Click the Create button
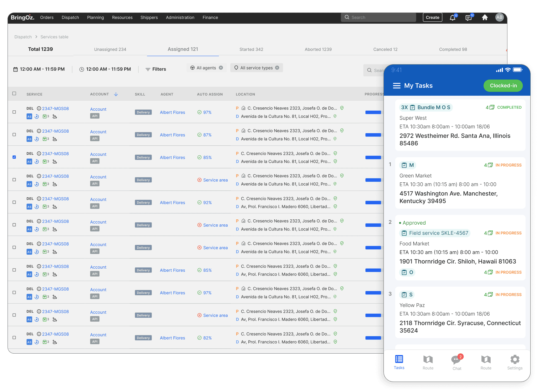Screen dimensions: 544x392 (432, 18)
